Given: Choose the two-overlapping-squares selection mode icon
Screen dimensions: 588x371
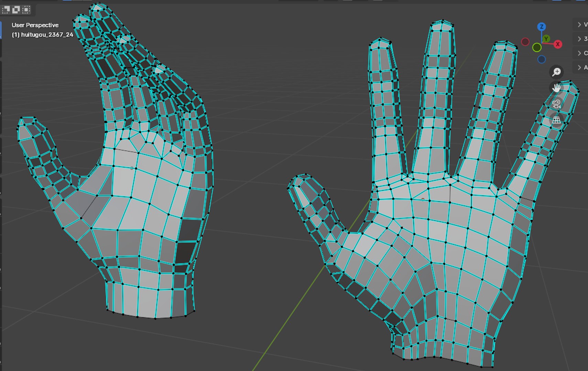Looking at the screenshot, I should (x=16, y=10).
